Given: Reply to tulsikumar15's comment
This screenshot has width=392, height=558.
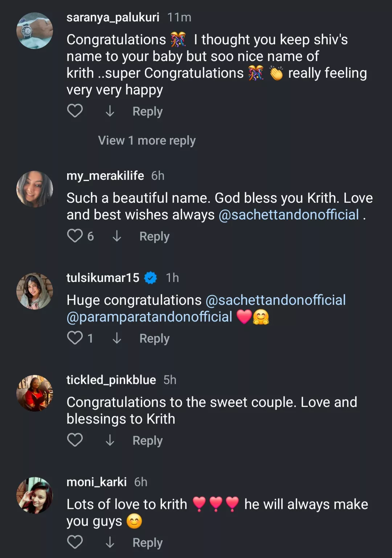Looking at the screenshot, I should tap(154, 338).
